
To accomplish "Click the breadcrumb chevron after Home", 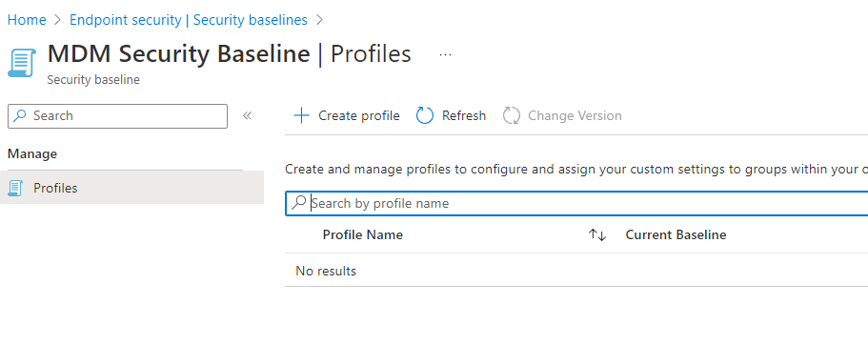I will (57, 20).
